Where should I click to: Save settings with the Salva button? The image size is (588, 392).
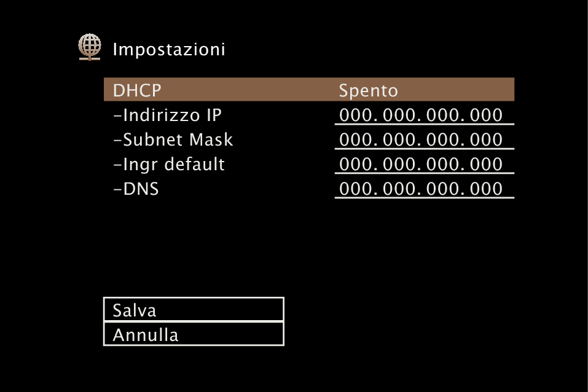(x=194, y=310)
